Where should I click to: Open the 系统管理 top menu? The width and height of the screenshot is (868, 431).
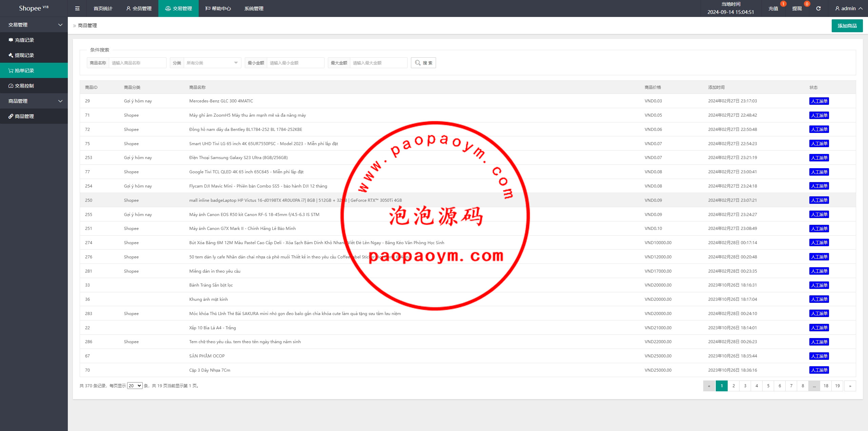[254, 8]
